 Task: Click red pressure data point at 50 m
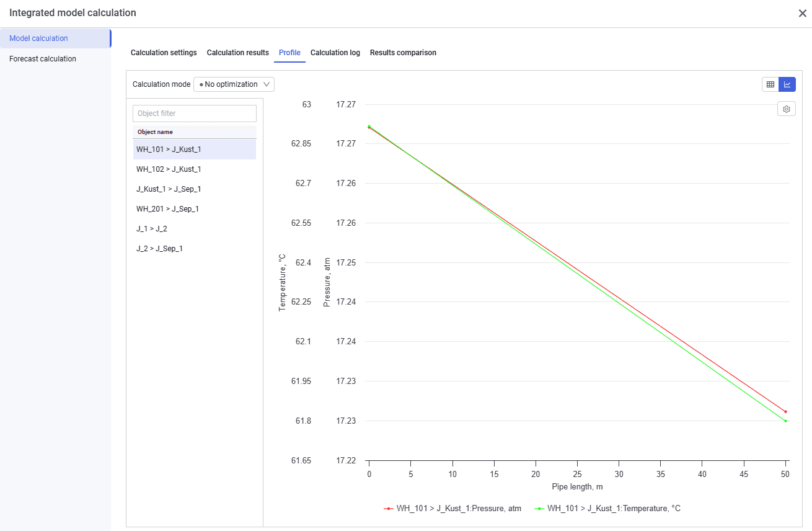coord(785,411)
